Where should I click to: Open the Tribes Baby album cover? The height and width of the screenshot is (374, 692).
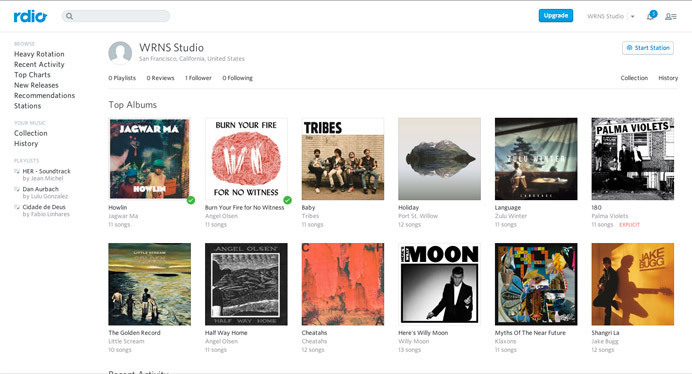tap(343, 159)
